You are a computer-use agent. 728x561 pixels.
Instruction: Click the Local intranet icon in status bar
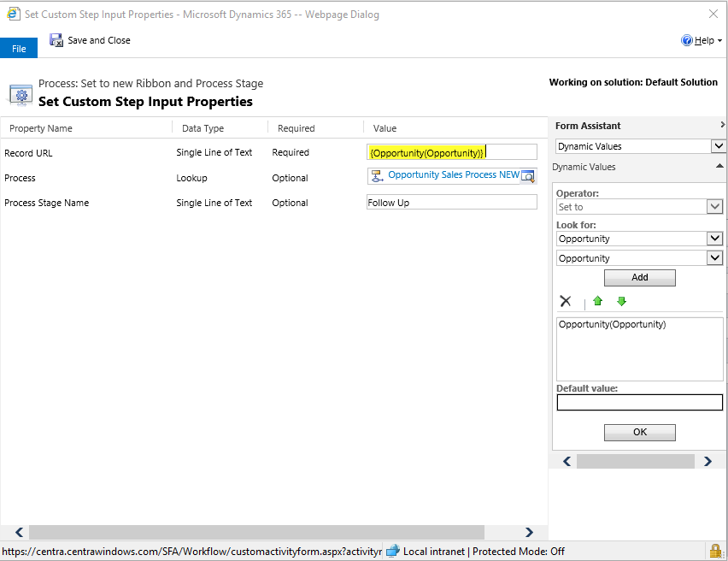(392, 551)
